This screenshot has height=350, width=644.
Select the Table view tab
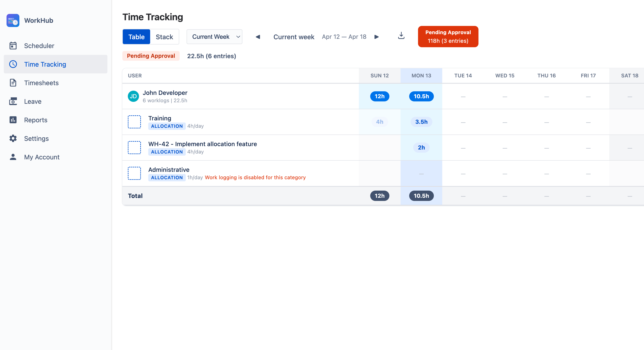[136, 37]
